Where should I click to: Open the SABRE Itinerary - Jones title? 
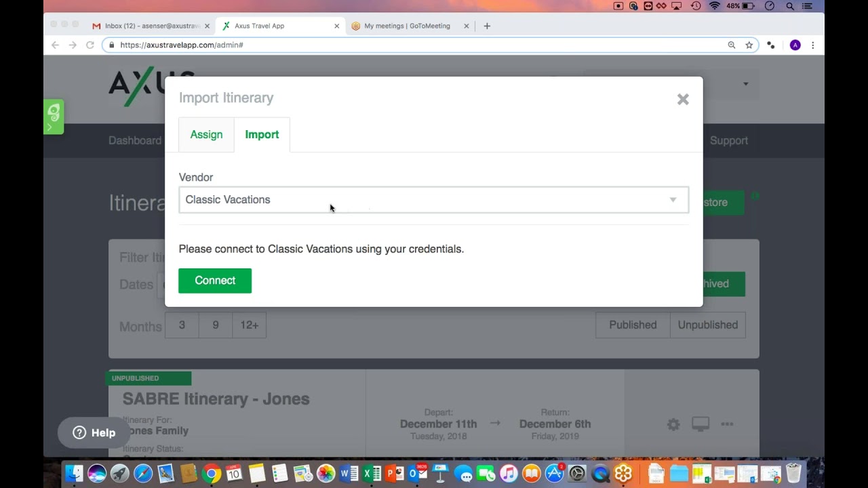(216, 399)
